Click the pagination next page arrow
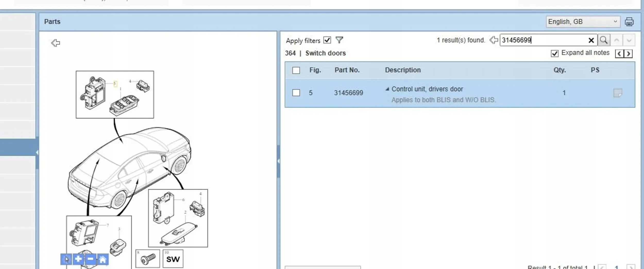Screen dimensions: 644x269 click(631, 267)
